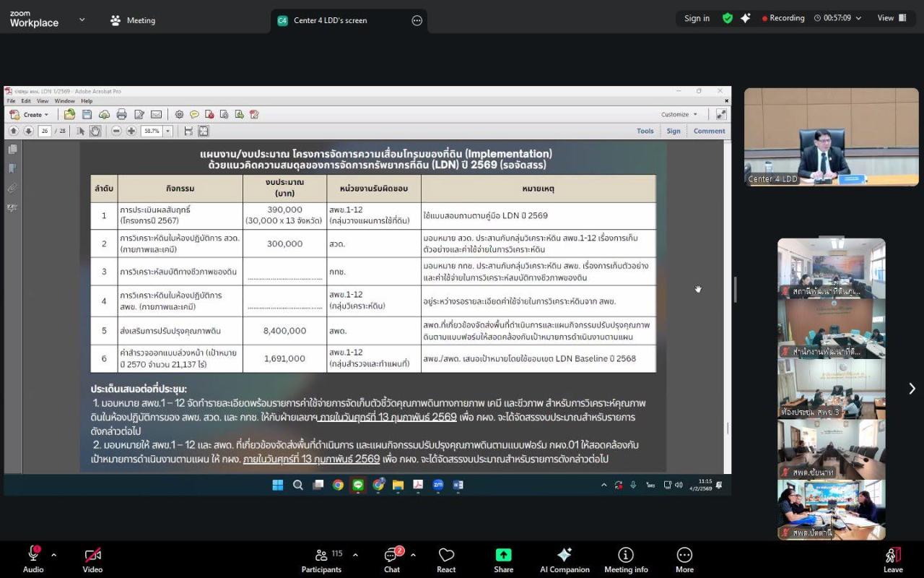Image resolution: width=924 pixels, height=578 pixels.
Task: Open attachments paperclip panel in Acrobat sidebar
Action: (12, 188)
